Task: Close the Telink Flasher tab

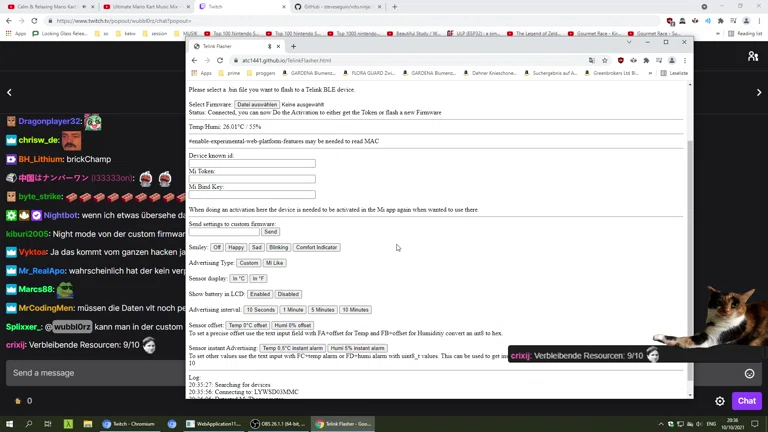Action: (x=278, y=47)
